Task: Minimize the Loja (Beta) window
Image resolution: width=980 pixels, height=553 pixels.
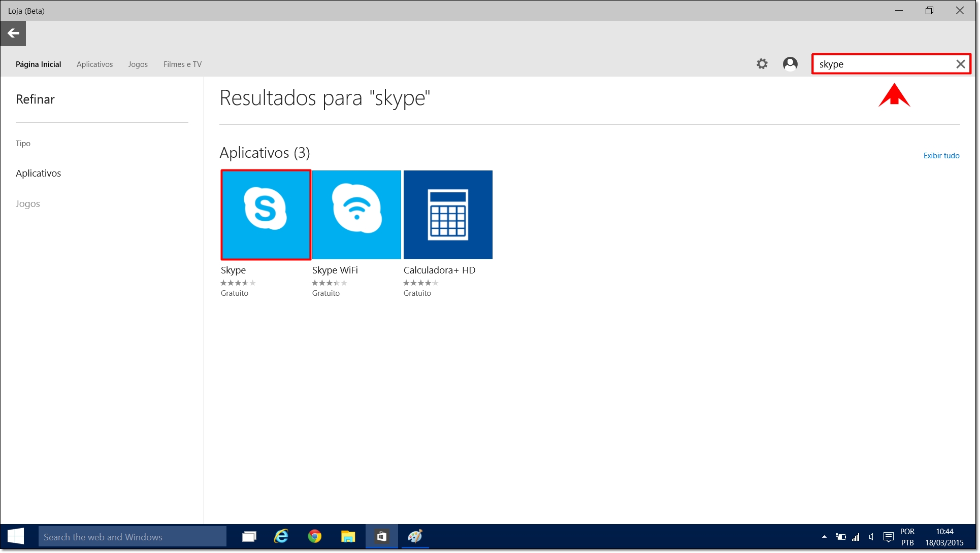Action: (x=899, y=11)
